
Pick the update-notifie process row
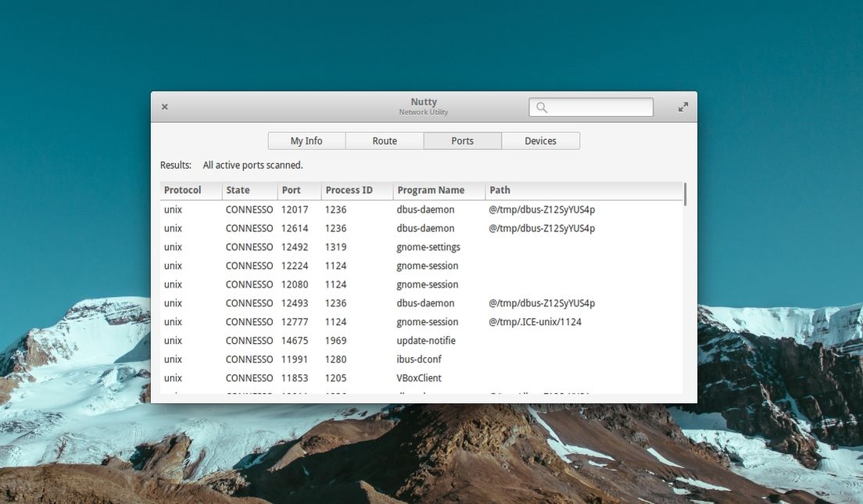point(426,341)
